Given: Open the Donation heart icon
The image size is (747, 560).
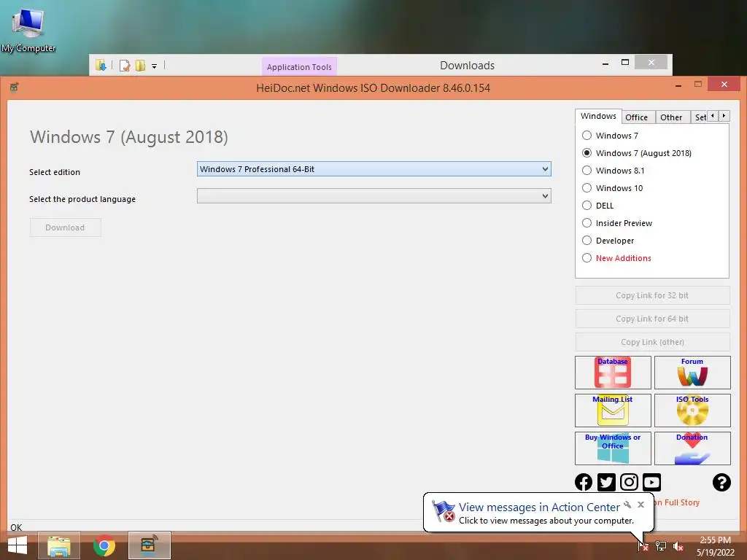Looking at the screenshot, I should [692, 448].
